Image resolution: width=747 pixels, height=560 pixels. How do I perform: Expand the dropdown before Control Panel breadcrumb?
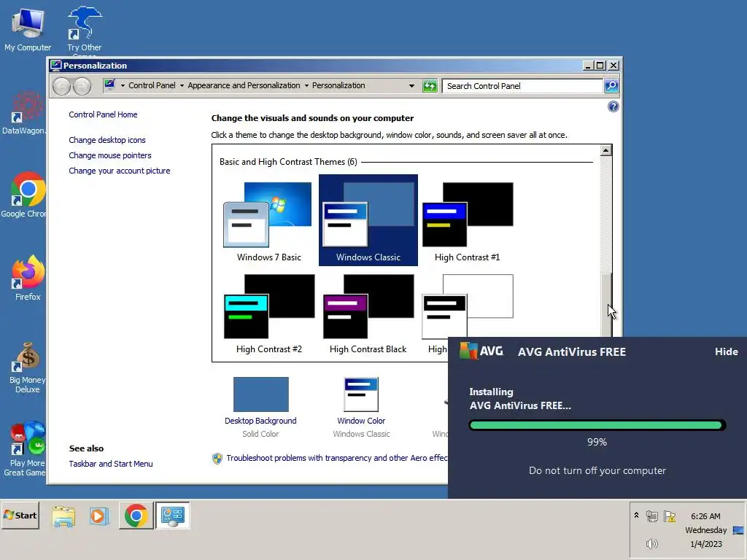tap(123, 86)
